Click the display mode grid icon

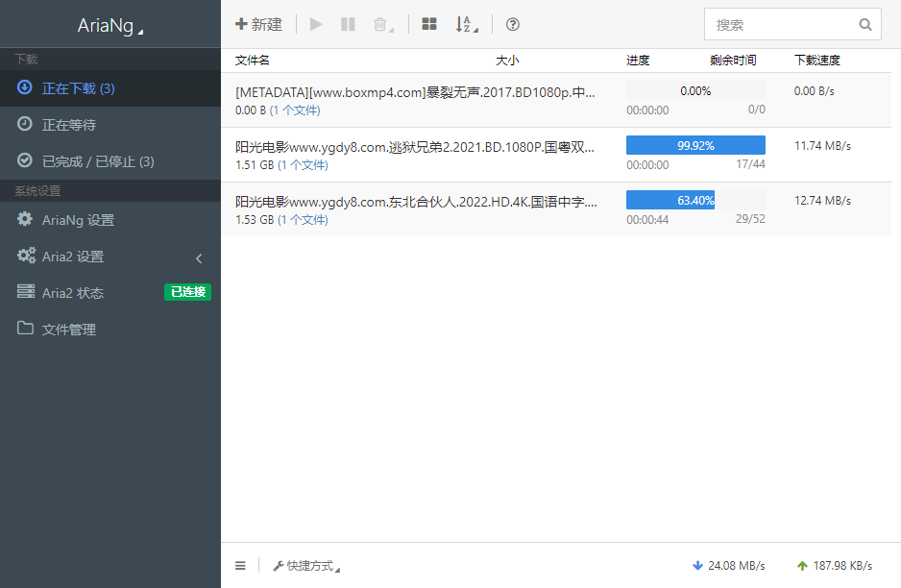pyautogui.click(x=428, y=24)
